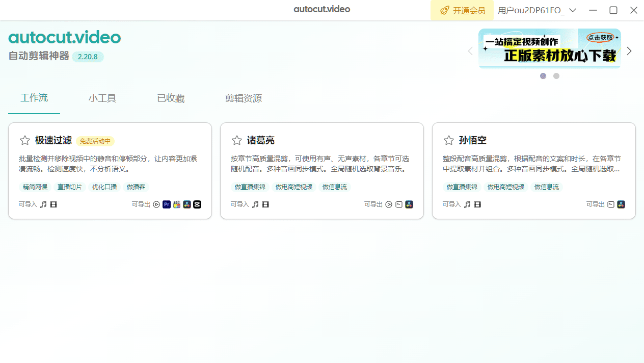Click the rocket icon beside 开通会员
Image resolution: width=644 pixels, height=363 pixels.
coord(444,10)
